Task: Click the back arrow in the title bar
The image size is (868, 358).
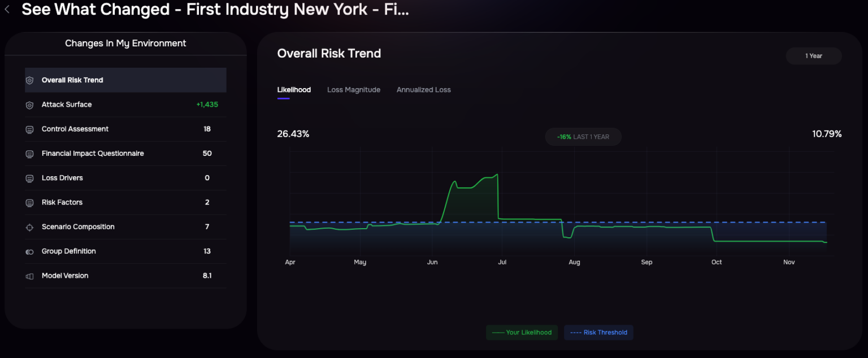Action: tap(6, 9)
